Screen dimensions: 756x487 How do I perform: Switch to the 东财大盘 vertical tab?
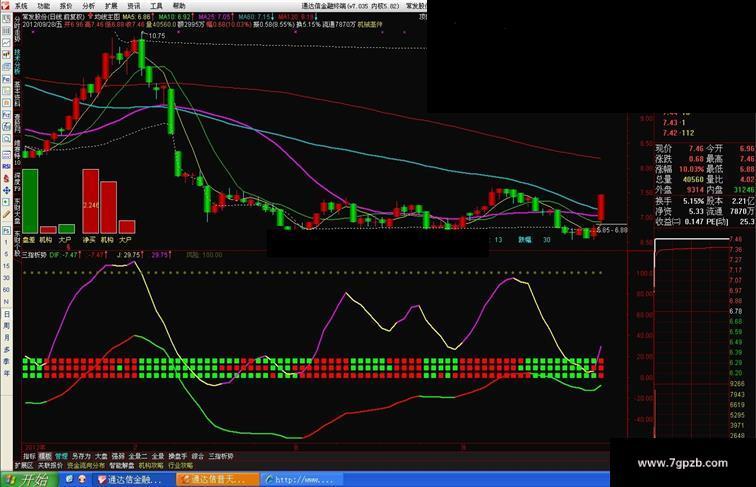click(17, 211)
